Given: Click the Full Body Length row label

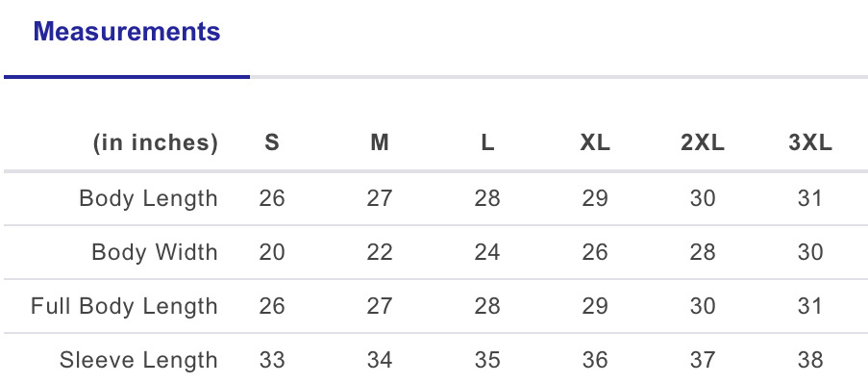Looking at the screenshot, I should point(124,307).
